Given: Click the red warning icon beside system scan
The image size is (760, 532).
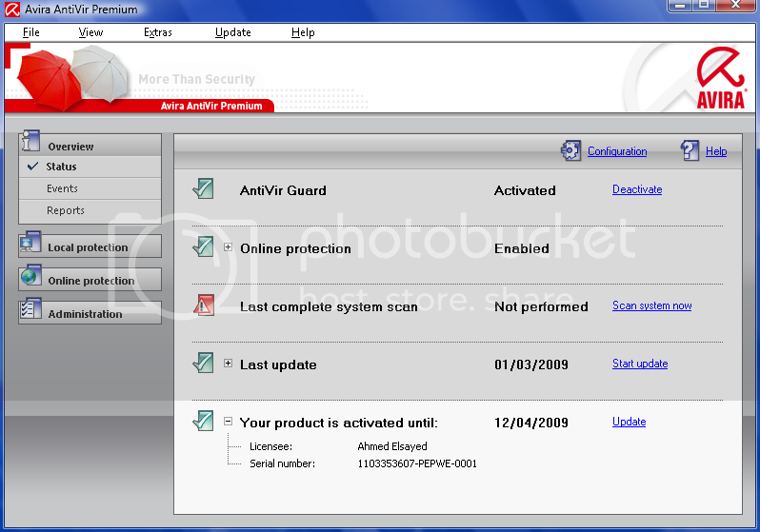Looking at the screenshot, I should (204, 305).
